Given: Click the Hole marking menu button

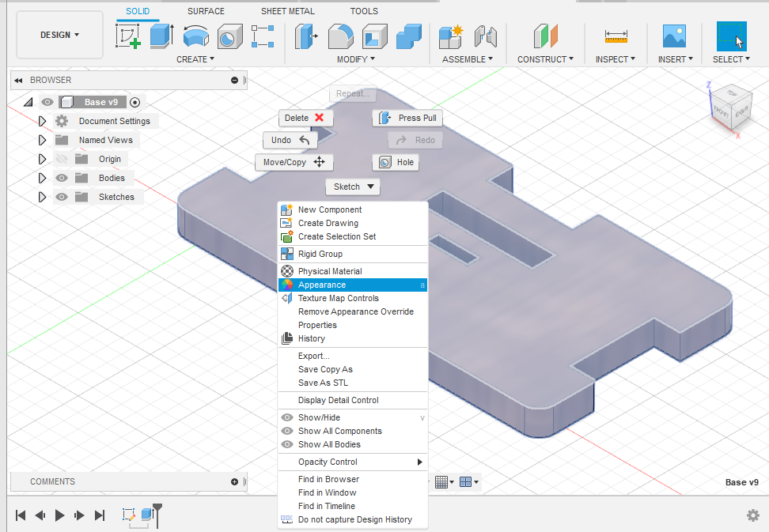Looking at the screenshot, I should (396, 162).
